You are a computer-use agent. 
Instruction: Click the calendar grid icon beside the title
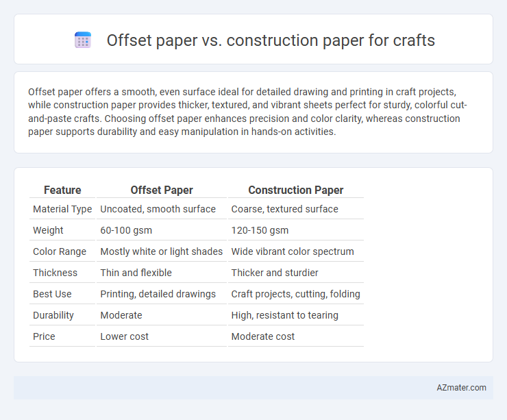tap(83, 40)
